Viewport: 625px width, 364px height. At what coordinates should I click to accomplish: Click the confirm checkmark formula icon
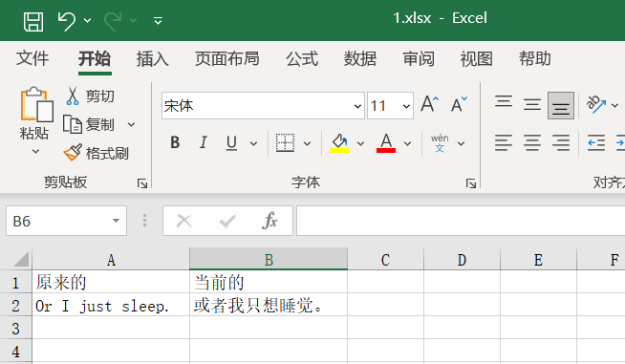[x=227, y=221]
